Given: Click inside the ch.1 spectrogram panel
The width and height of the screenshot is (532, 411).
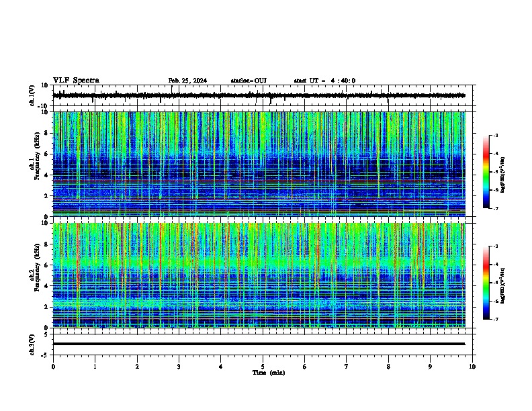Looking at the screenshot, I should click(x=259, y=164).
